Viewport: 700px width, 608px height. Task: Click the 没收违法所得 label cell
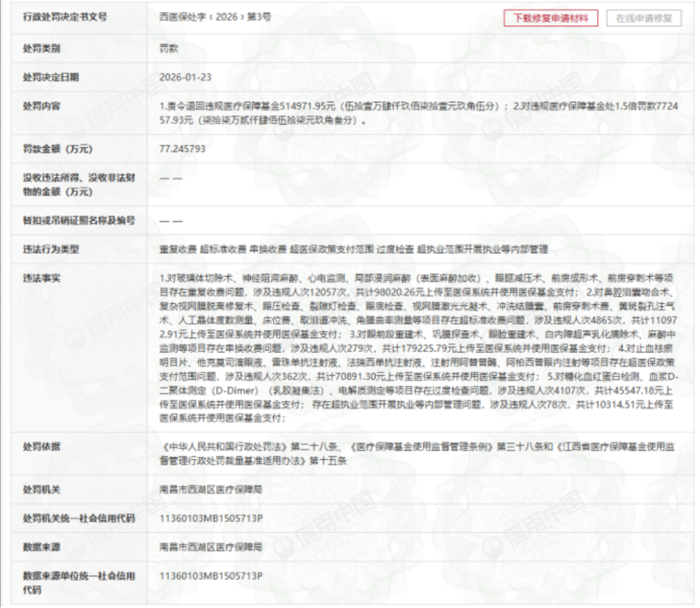[79, 185]
